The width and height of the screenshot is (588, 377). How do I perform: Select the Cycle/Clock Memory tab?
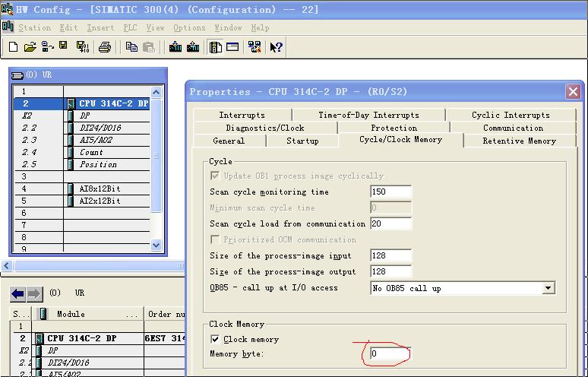[400, 140]
